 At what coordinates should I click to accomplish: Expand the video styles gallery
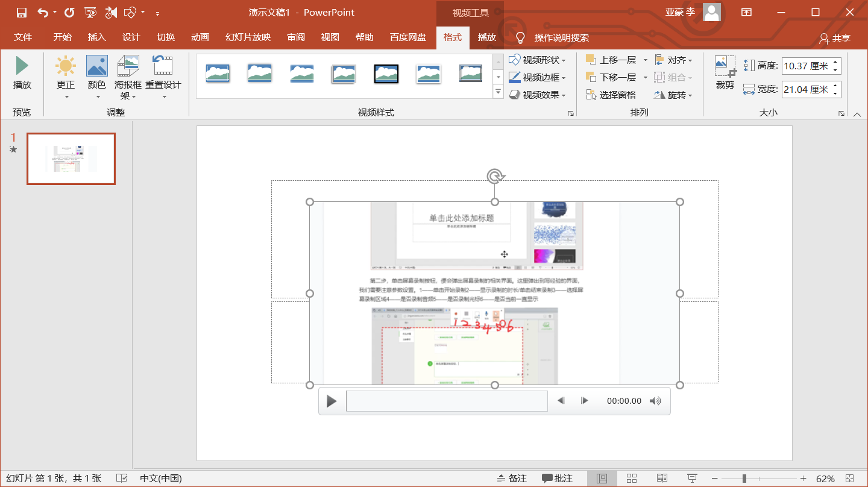click(x=498, y=92)
